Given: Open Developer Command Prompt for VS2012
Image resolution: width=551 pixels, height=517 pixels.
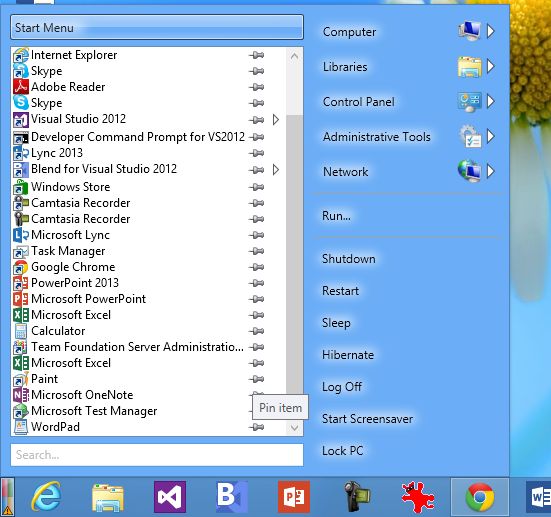Looking at the screenshot, I should (x=138, y=137).
